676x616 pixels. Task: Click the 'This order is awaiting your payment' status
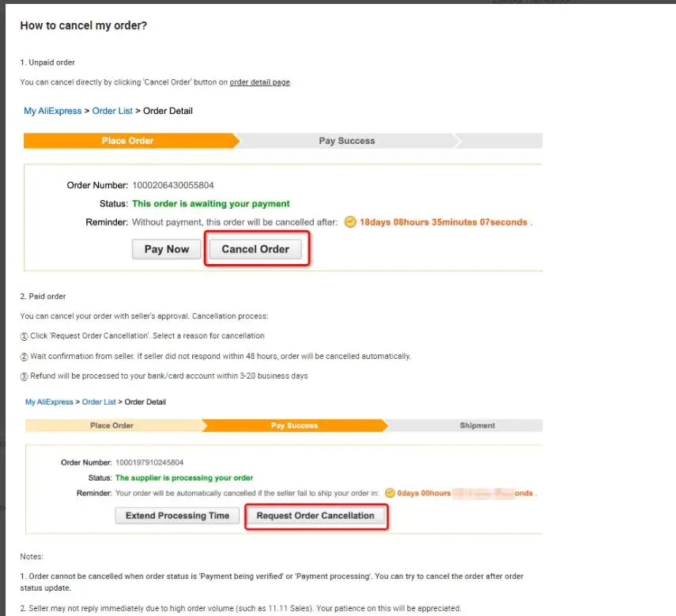click(x=211, y=203)
